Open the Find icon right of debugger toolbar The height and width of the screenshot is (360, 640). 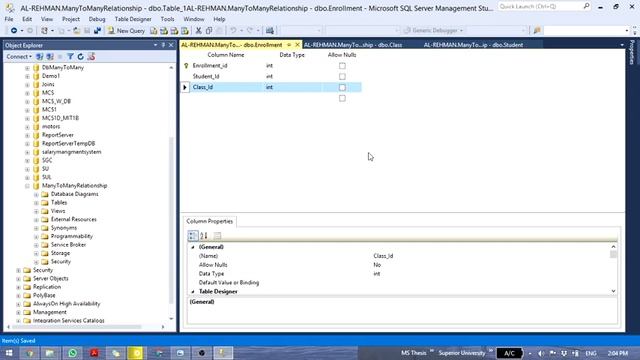[x=537, y=31]
